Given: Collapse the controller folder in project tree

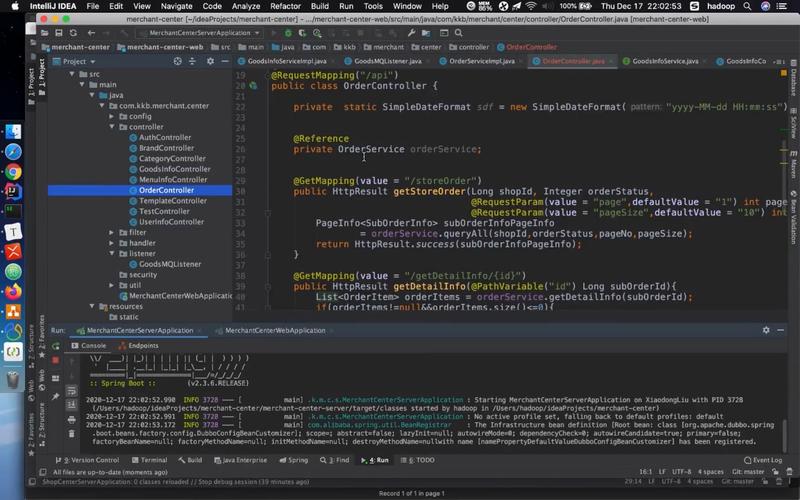Looking at the screenshot, I should (112, 127).
